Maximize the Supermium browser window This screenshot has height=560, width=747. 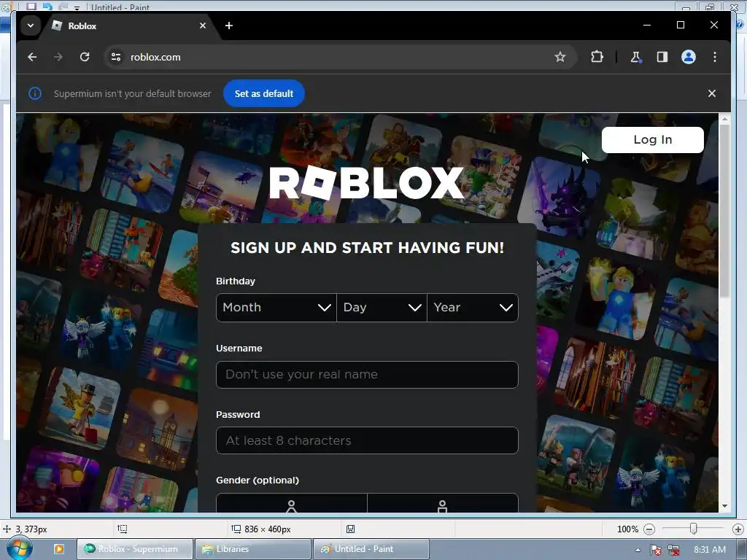(681, 26)
